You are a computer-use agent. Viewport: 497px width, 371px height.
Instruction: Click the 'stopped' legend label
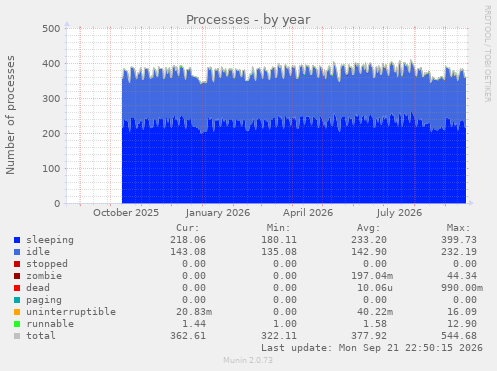pyautogui.click(x=47, y=264)
